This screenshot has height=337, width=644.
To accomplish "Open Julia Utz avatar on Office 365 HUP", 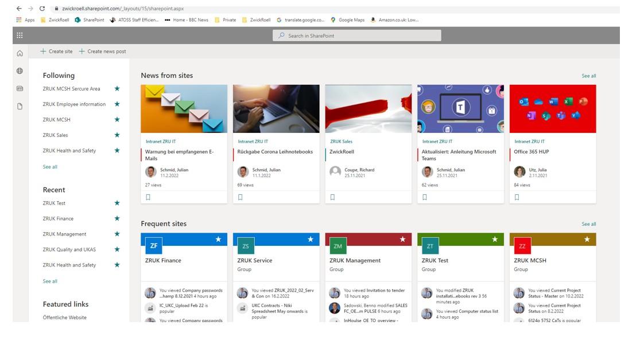I will [x=519, y=172].
